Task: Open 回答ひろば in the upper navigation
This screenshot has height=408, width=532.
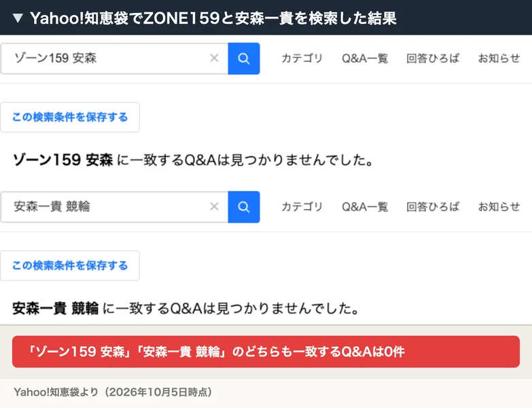Action: tap(433, 58)
